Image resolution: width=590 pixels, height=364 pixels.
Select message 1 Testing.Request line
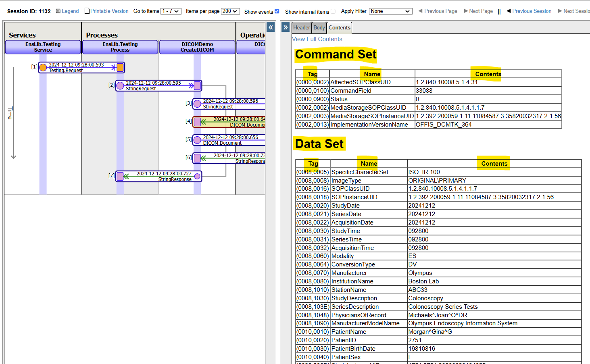[x=81, y=67]
